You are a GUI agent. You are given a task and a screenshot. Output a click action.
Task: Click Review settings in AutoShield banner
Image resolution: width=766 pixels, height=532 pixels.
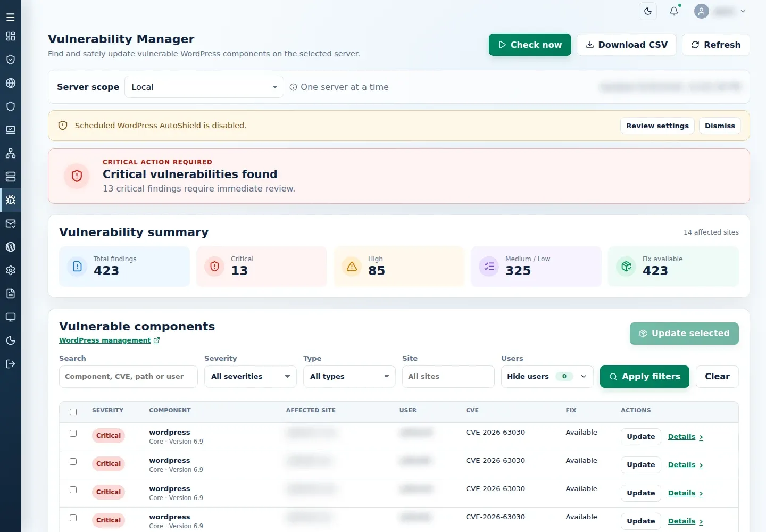pos(657,126)
